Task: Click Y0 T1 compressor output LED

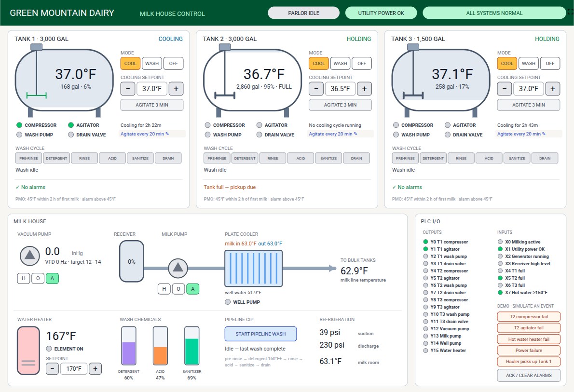Action: click(425, 242)
